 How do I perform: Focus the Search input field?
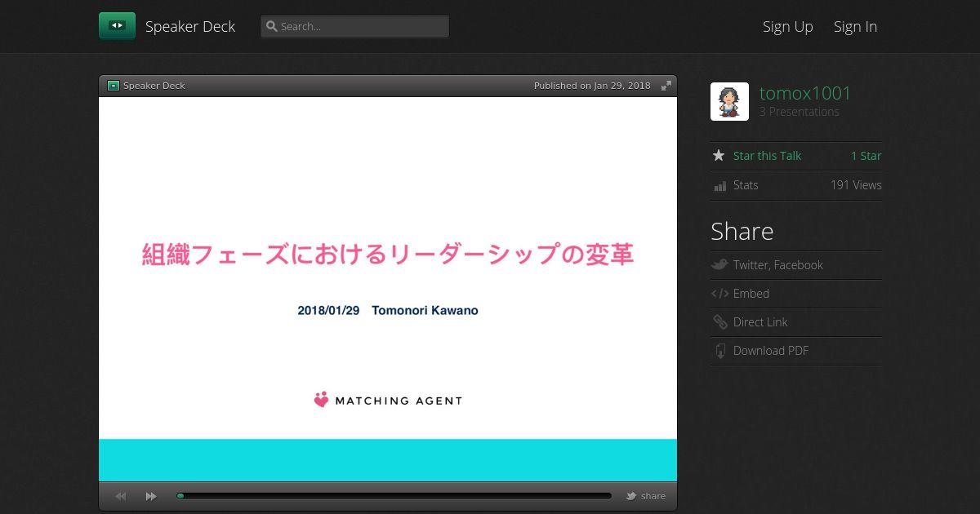click(355, 26)
